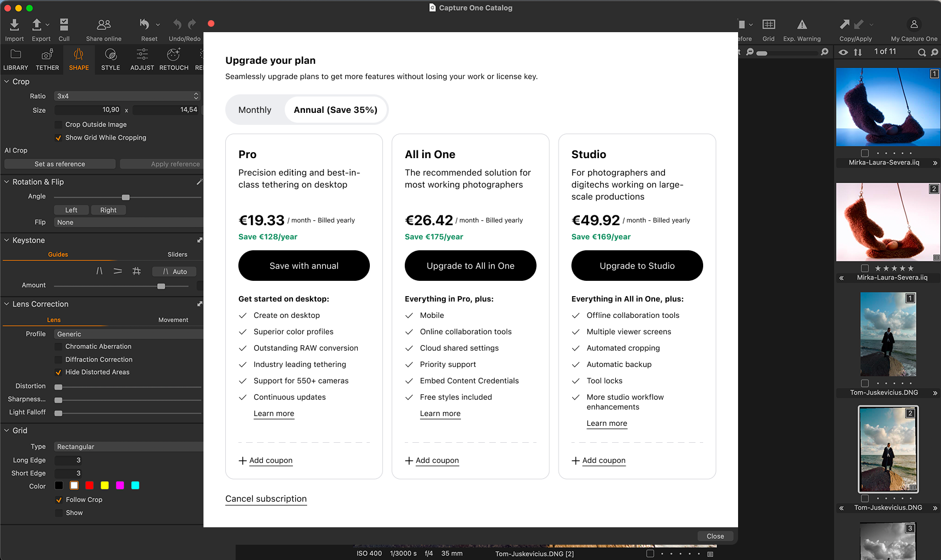Click the Keystone combined guides icon
The height and width of the screenshot is (560, 941).
click(136, 271)
